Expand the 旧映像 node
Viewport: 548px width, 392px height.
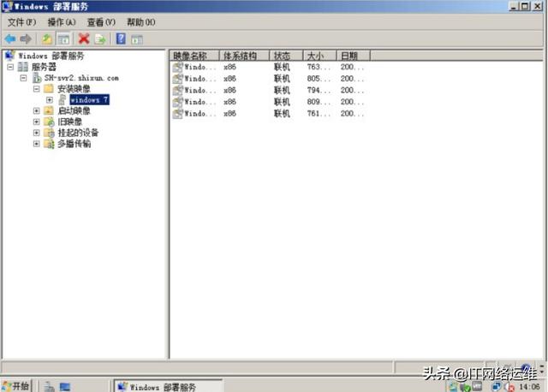tap(36, 122)
